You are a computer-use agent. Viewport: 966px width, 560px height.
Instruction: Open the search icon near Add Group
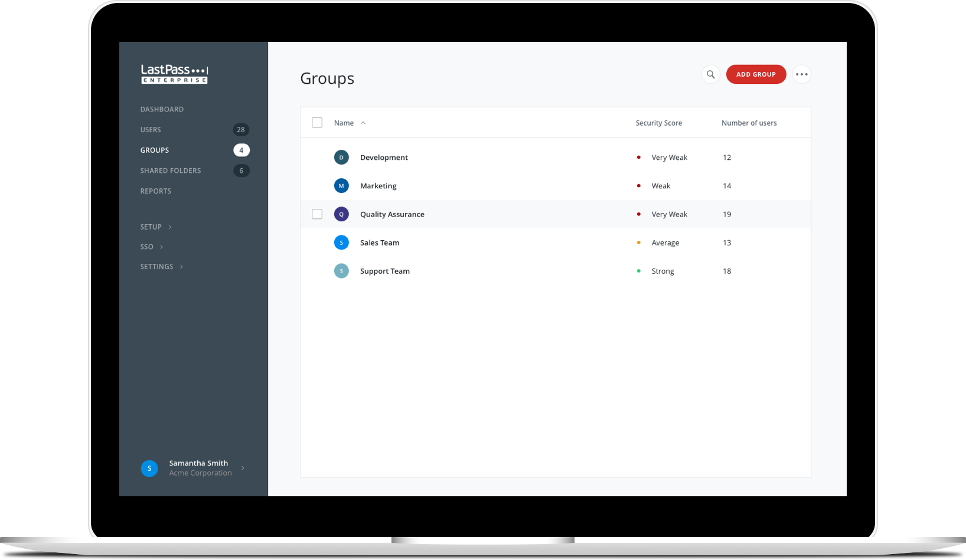[710, 74]
